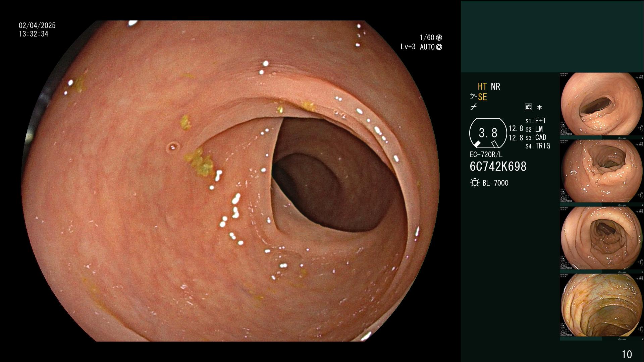Screen dimensions: 644x362
Task: Click the shutter speed icon beside 1/60
Action: pos(439,38)
